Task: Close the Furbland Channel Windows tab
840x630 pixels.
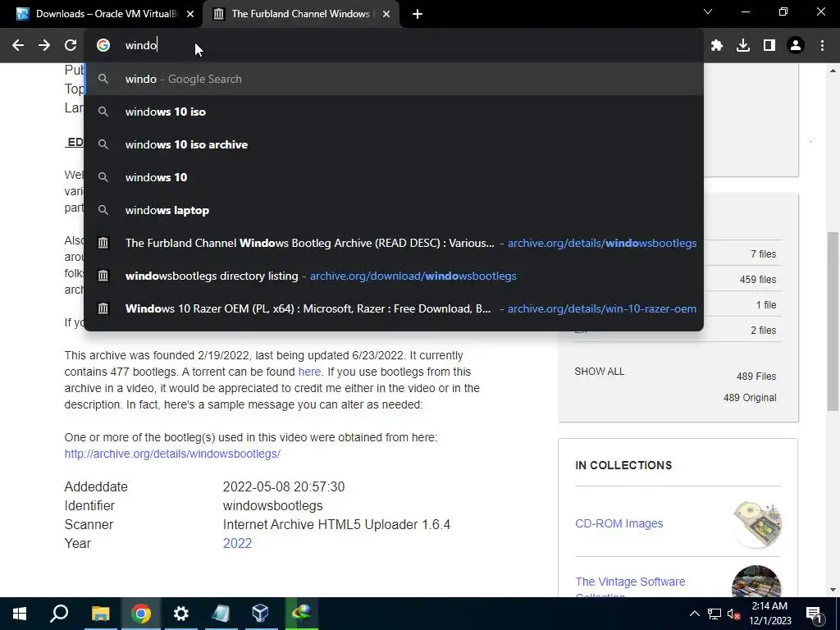Action: (x=386, y=15)
